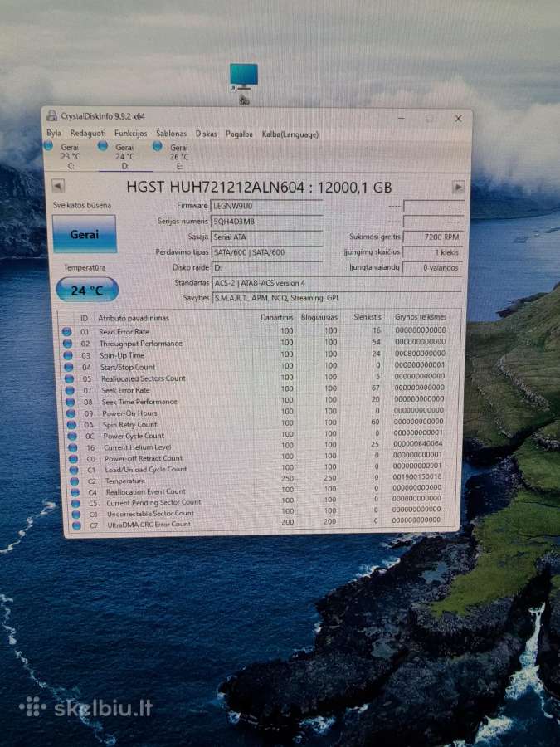Click raw value 000800000000

tap(420, 353)
